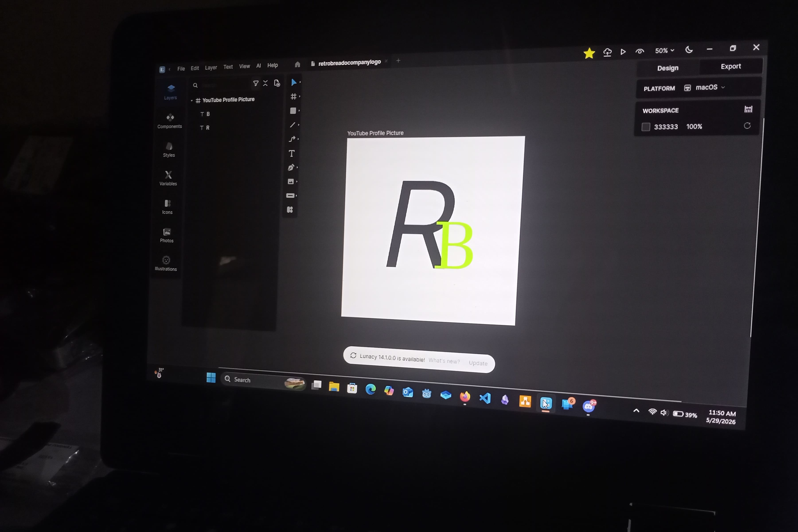Open the File menu
This screenshot has height=532, width=798.
click(181, 68)
